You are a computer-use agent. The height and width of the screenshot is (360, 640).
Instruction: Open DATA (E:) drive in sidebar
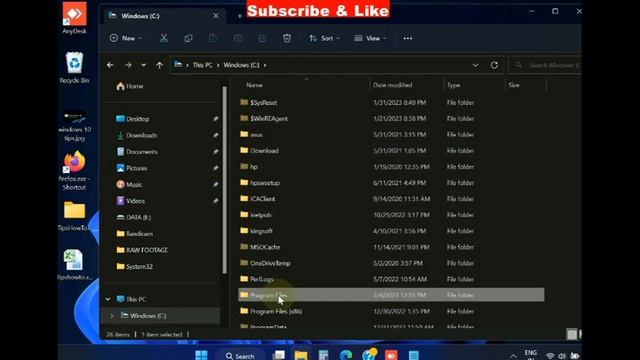coord(134,217)
